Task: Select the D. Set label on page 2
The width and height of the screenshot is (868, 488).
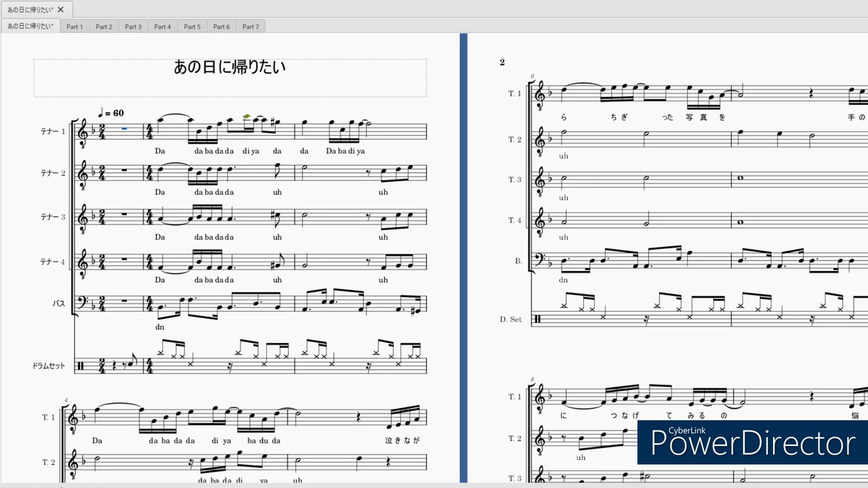Action: tap(511, 319)
